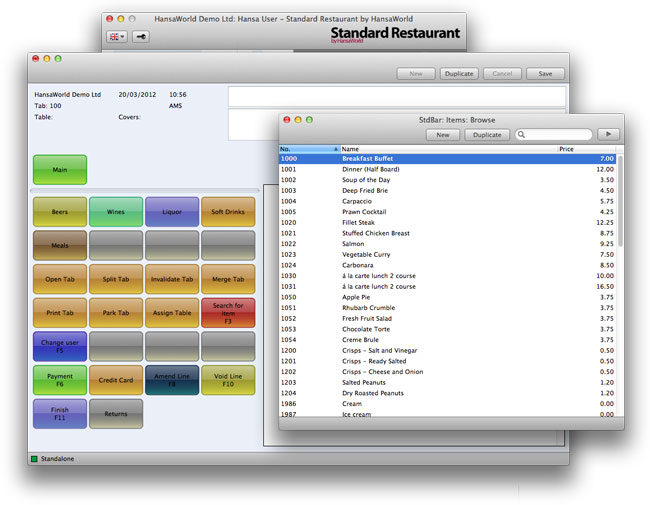The image size is (650, 505).
Task: Select the Salmon item
Action: tap(448, 244)
